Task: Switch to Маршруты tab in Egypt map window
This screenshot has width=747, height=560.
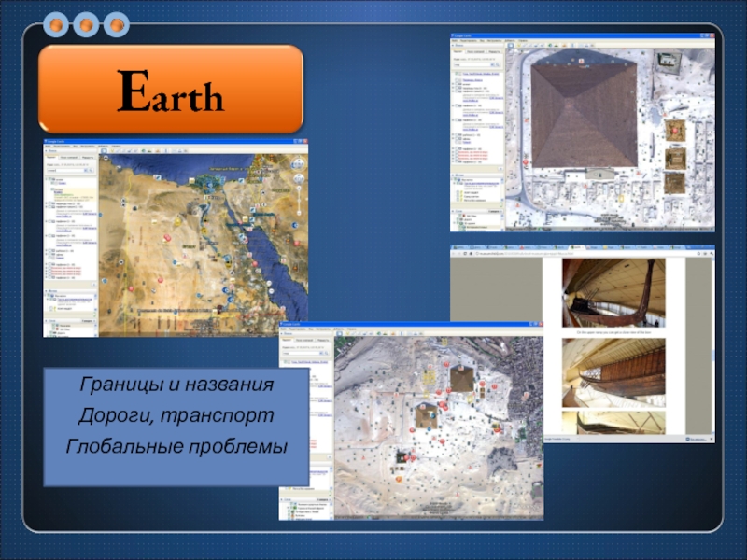Action: (x=88, y=157)
